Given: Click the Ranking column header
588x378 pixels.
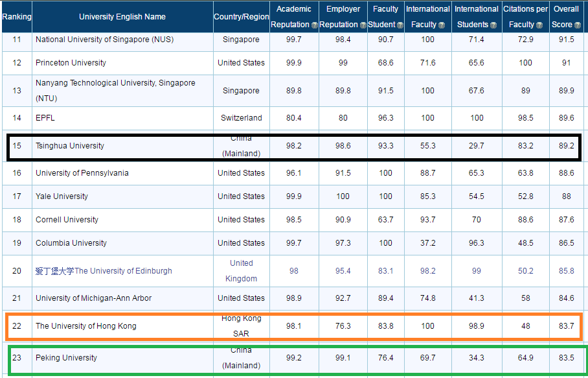Looking at the screenshot, I should pyautogui.click(x=17, y=17).
